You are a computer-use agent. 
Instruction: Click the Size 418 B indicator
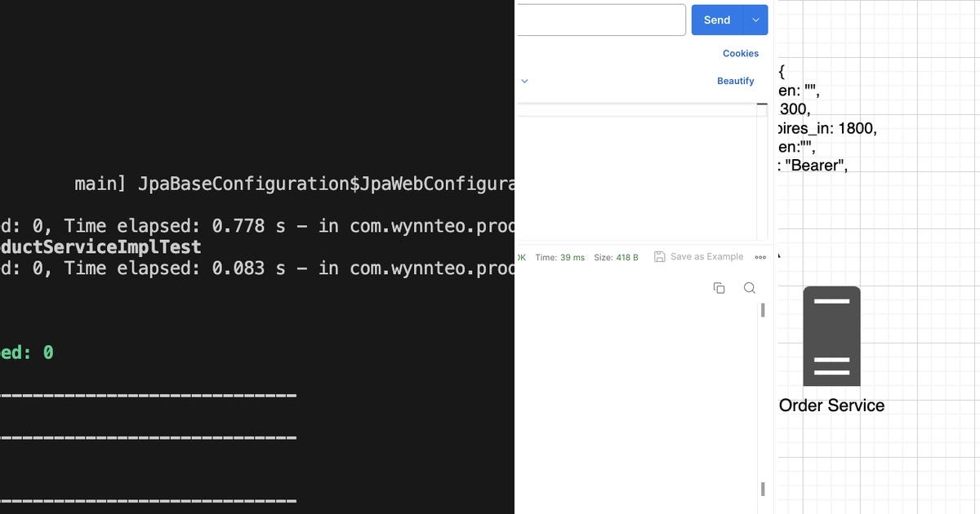tap(617, 256)
